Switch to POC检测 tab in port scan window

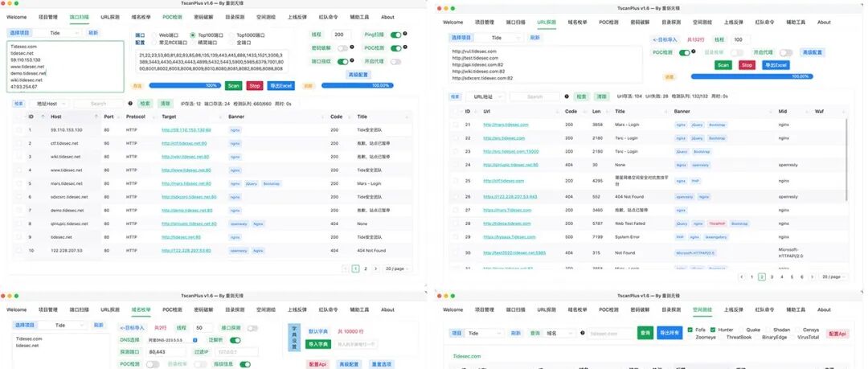point(172,17)
